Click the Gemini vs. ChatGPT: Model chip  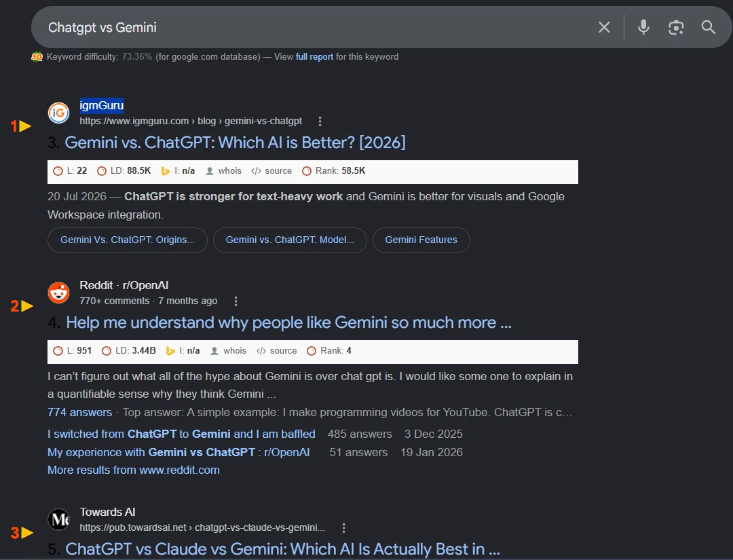click(290, 240)
